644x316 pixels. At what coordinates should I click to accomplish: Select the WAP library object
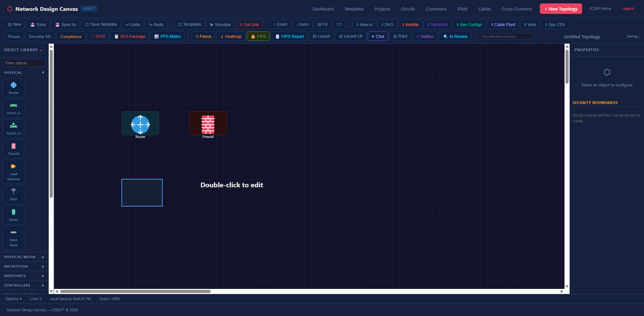[14, 195]
